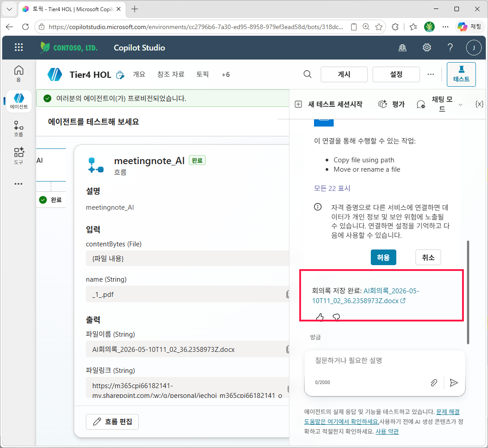Click the 토픽 tab

(203, 74)
